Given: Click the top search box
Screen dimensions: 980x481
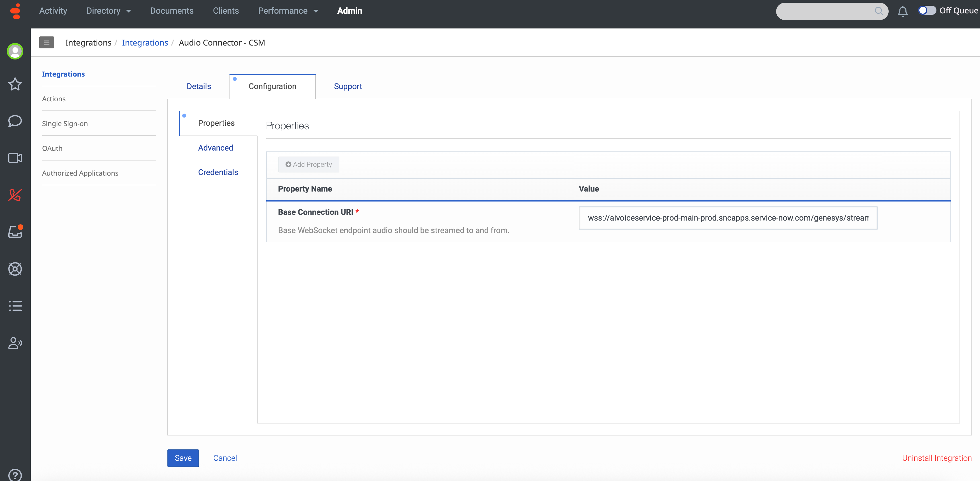Looking at the screenshot, I should click(832, 11).
